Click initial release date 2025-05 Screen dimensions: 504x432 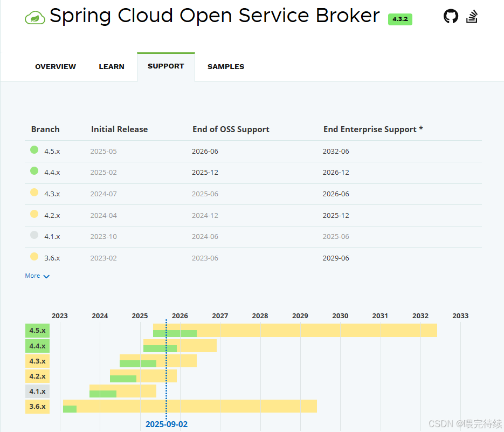pos(103,151)
